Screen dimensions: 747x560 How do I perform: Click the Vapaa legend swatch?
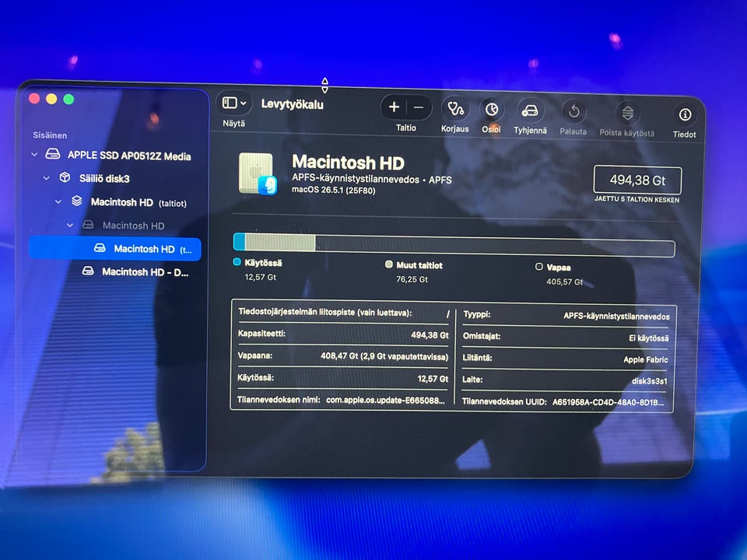[x=538, y=267]
